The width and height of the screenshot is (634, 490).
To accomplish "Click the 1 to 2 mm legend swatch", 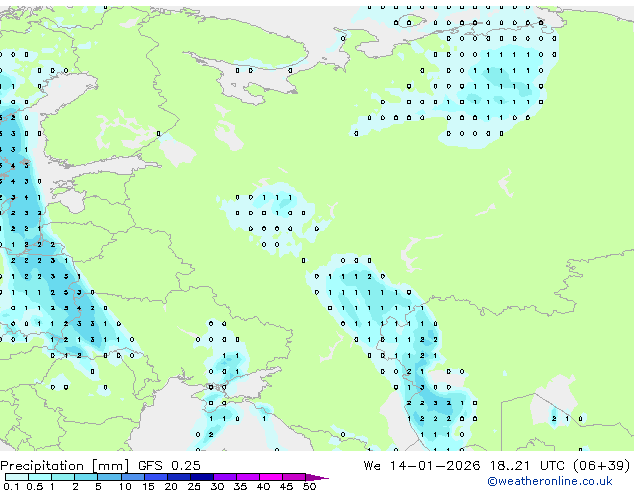I will (63, 477).
